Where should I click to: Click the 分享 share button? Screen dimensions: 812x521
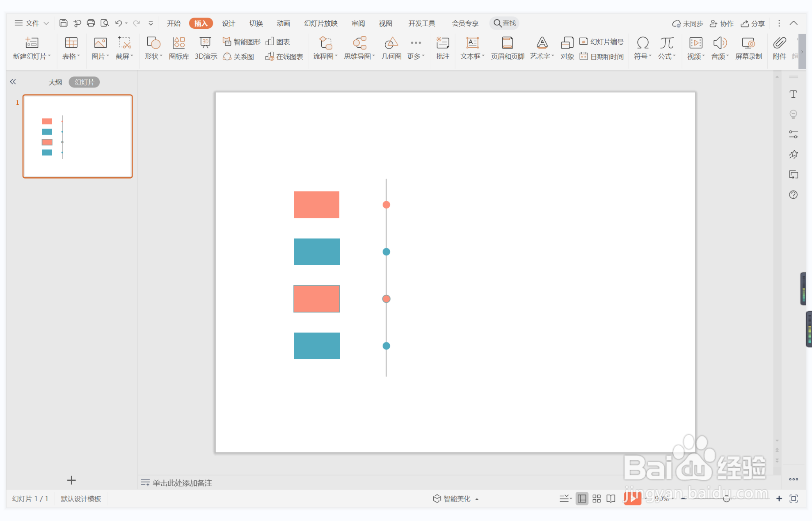753,23
